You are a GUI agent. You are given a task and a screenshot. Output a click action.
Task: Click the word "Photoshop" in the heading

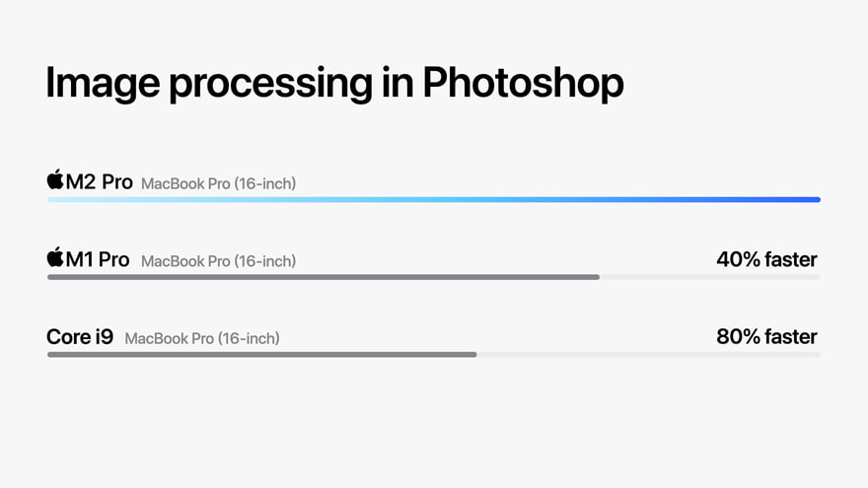(x=523, y=83)
